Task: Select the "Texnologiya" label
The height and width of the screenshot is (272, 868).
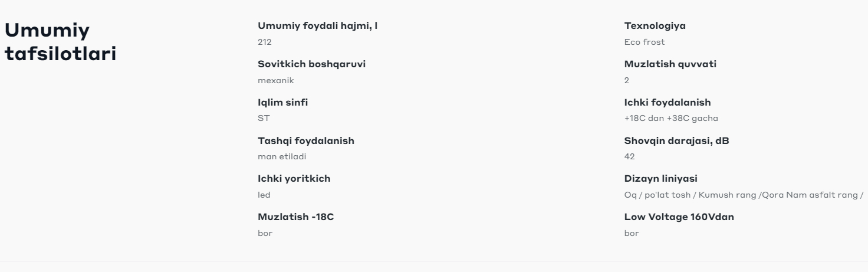Action: pos(655,26)
